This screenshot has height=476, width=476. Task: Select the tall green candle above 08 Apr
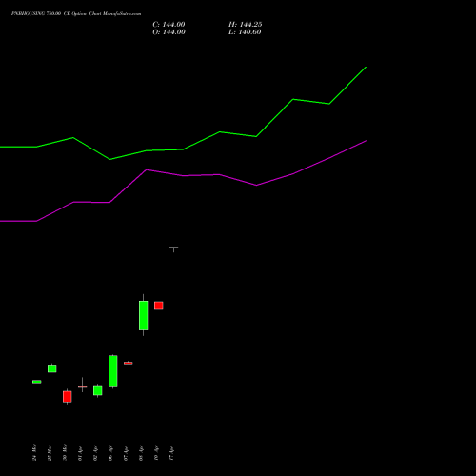(x=144, y=315)
